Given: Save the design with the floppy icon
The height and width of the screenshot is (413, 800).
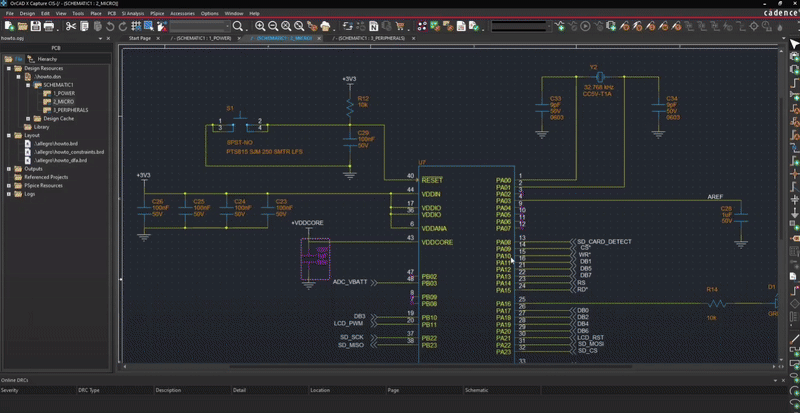Looking at the screenshot, I should (x=36, y=26).
